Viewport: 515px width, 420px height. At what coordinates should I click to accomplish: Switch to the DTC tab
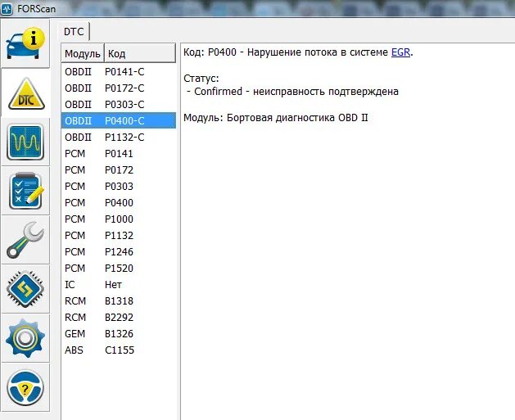click(74, 32)
